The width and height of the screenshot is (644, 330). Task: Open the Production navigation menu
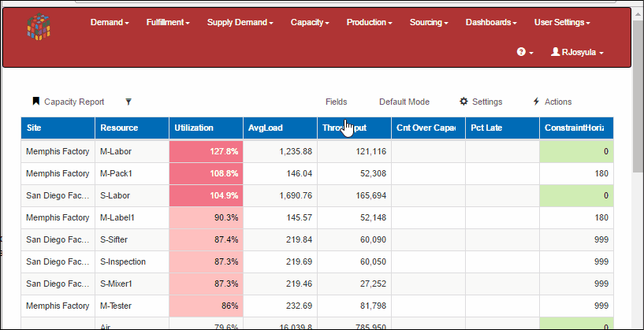coord(369,23)
